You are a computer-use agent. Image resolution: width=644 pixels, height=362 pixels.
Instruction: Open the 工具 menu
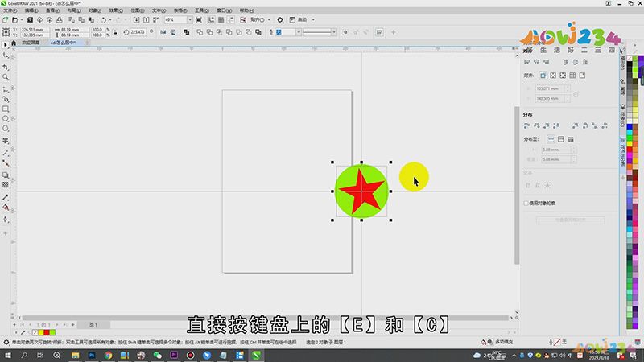pyautogui.click(x=202, y=10)
